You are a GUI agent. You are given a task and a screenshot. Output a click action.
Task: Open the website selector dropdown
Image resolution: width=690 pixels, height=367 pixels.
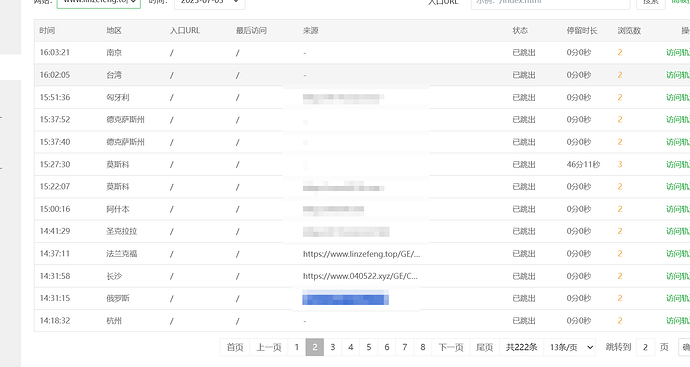point(99,3)
